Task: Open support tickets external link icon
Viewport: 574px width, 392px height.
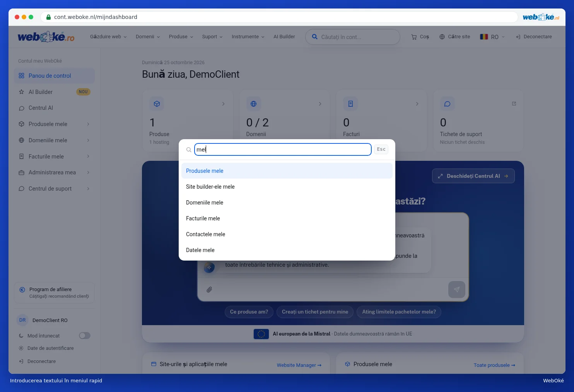Action: pos(514,104)
